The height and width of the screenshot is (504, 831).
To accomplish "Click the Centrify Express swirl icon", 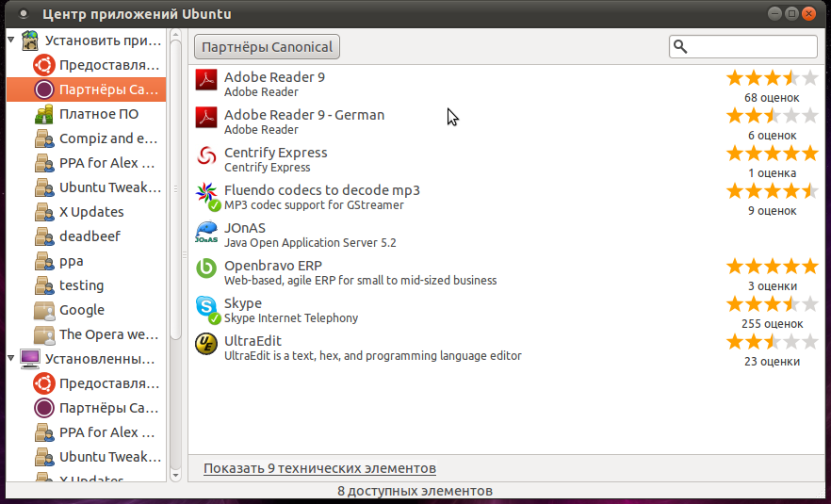I will [206, 155].
